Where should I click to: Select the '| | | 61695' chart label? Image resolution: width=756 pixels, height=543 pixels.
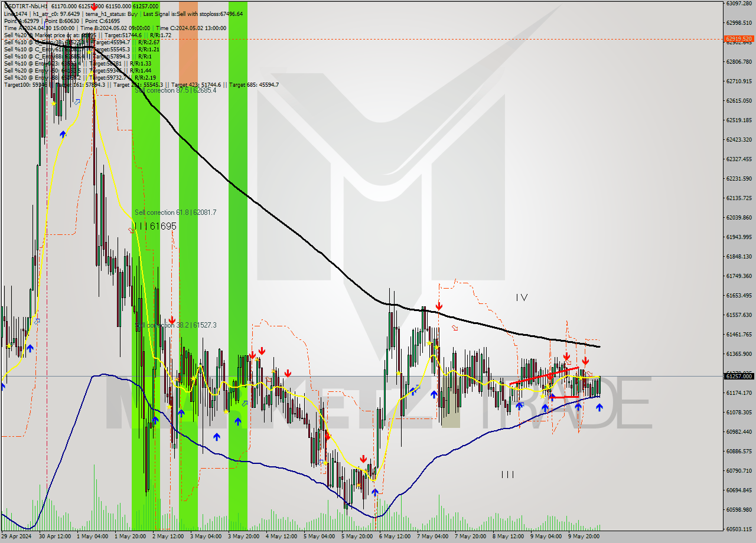155,226
